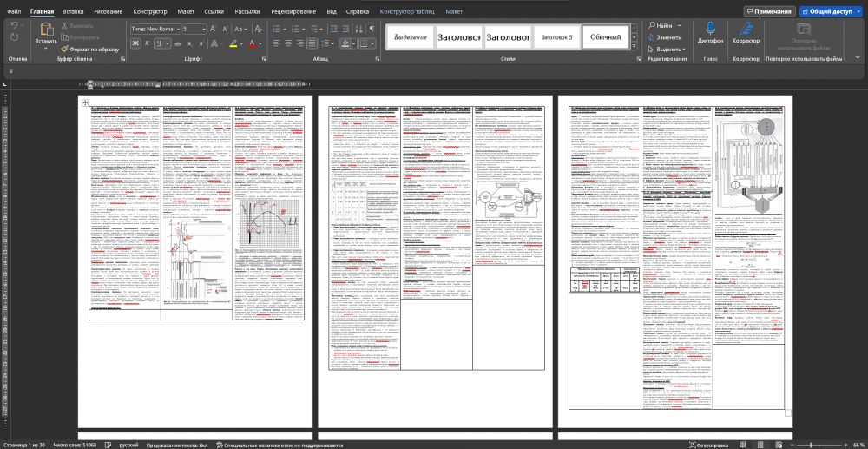
Task: Apply the Заголовок 5 style thumbnail
Action: [x=557, y=37]
